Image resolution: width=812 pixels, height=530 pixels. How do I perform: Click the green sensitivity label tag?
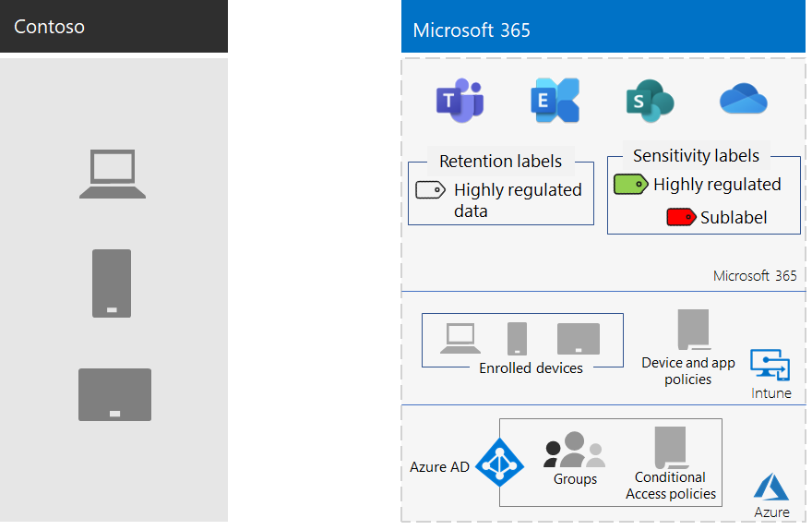pos(630,184)
